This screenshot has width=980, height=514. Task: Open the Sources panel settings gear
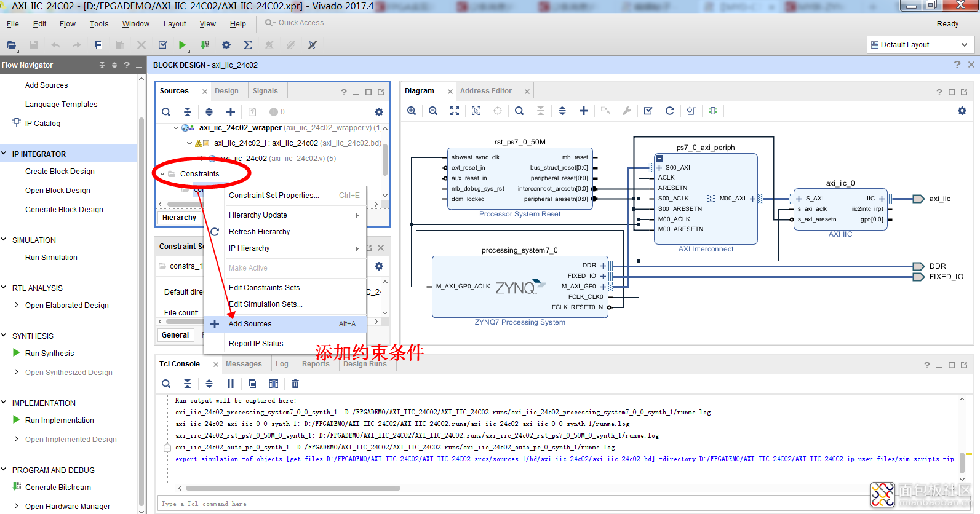379,112
